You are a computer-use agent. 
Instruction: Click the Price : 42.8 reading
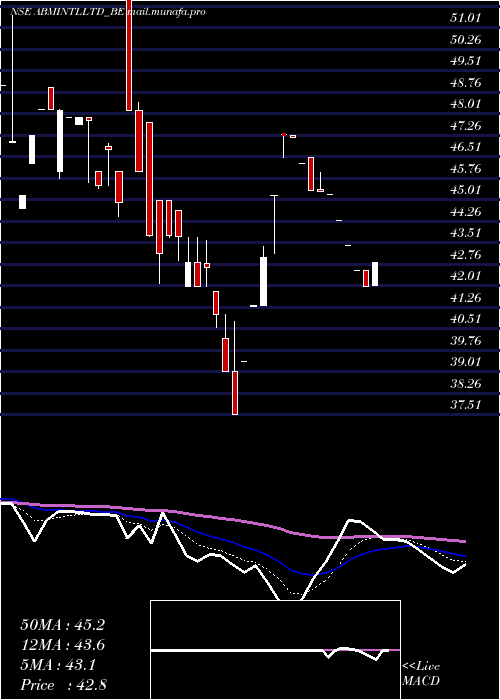(x=63, y=685)
